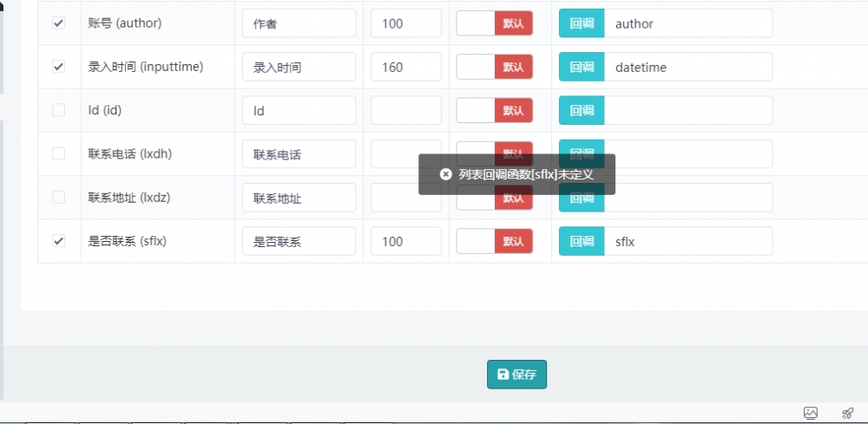Viewport: 868px width, 424px height.
Task: Edit the 联系地址 display name field
Action: tap(299, 198)
